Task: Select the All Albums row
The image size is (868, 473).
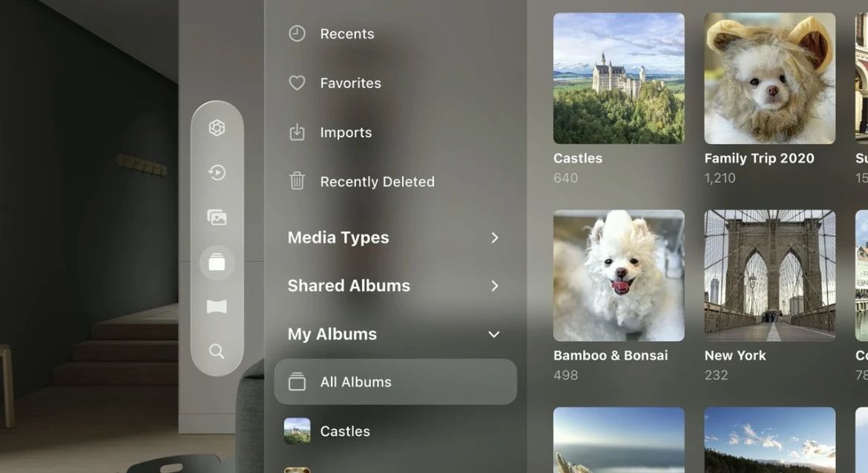Action: click(396, 382)
